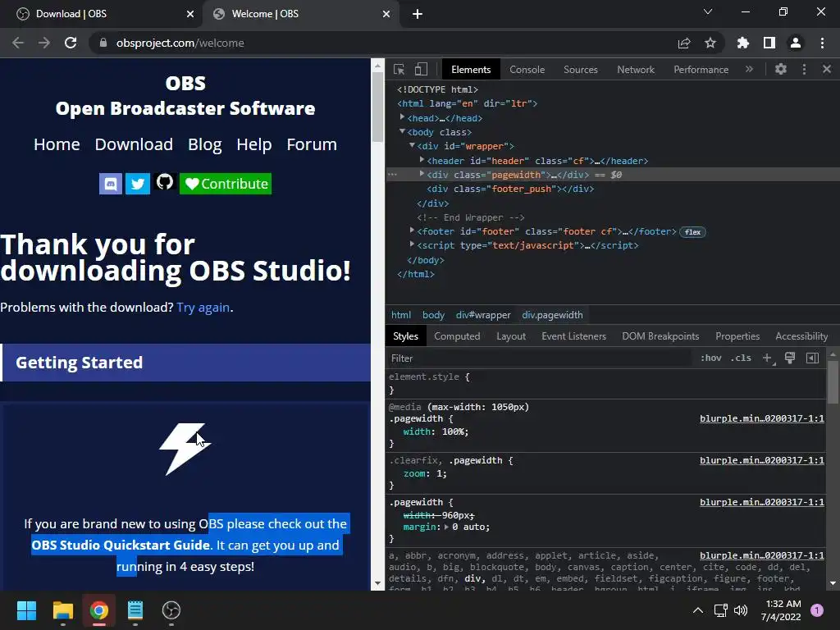840x630 pixels.
Task: Open the Sources tab
Action: 580,70
